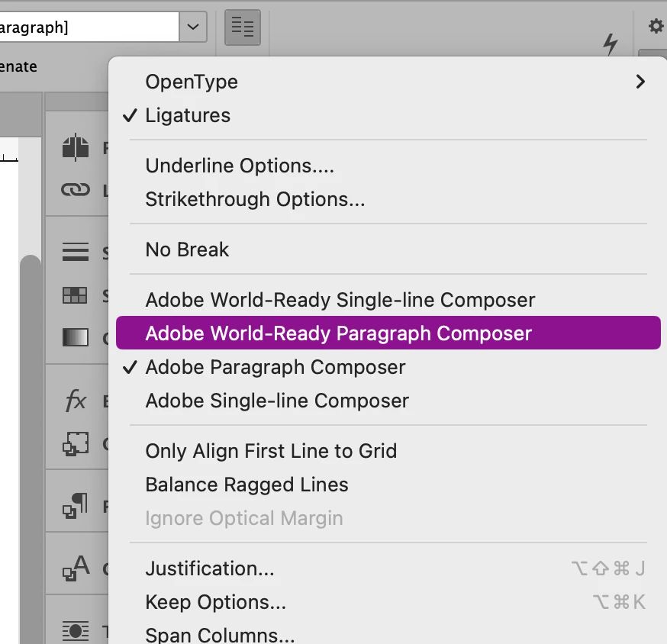Select Adobe Single-line Composer option
This screenshot has width=667, height=644.
coord(388,401)
